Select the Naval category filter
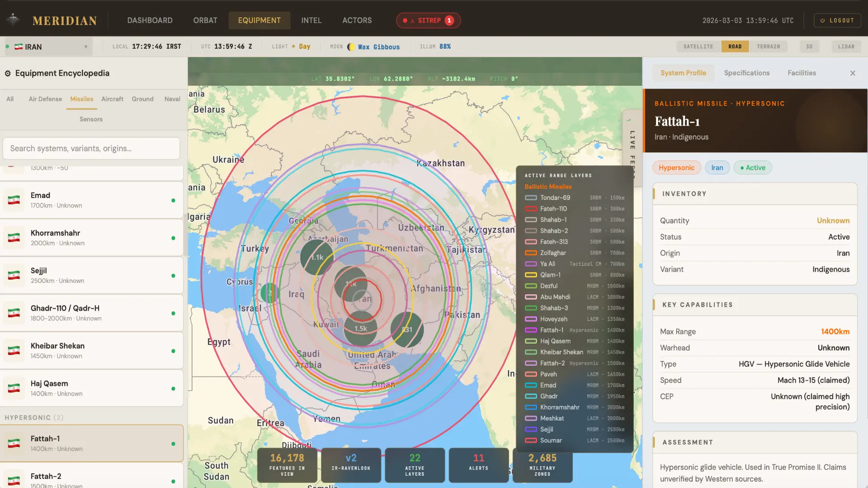The height and width of the screenshot is (488, 868). (172, 99)
